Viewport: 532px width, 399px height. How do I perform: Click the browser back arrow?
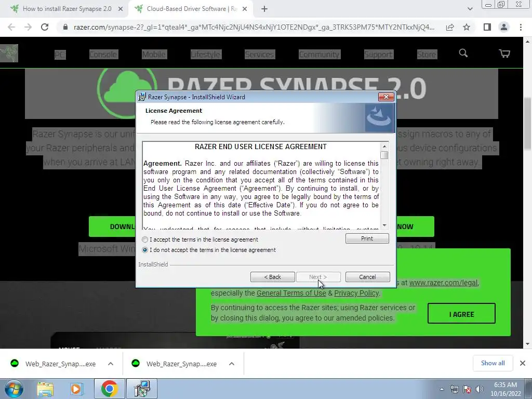[x=11, y=27]
